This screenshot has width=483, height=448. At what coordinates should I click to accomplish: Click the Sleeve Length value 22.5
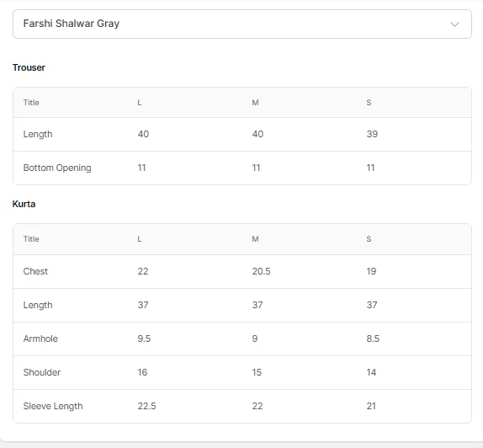point(146,406)
